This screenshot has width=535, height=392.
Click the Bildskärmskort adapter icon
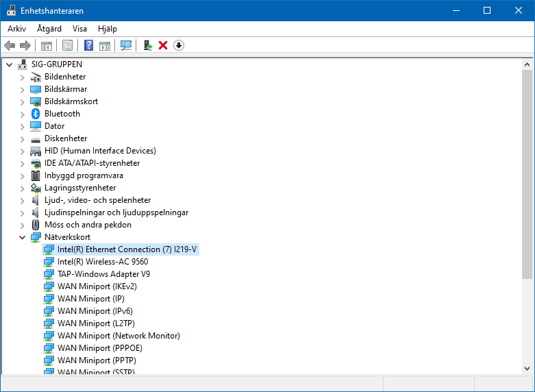pos(36,101)
